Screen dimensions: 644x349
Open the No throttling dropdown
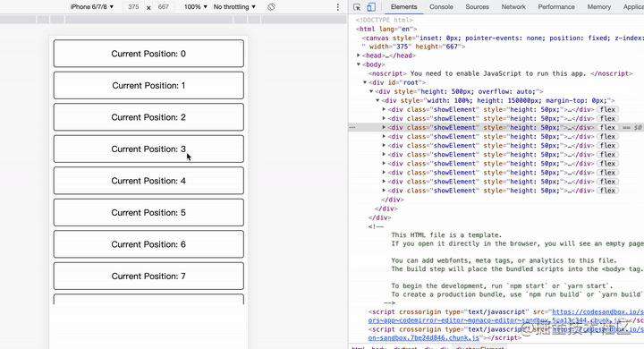coord(234,7)
